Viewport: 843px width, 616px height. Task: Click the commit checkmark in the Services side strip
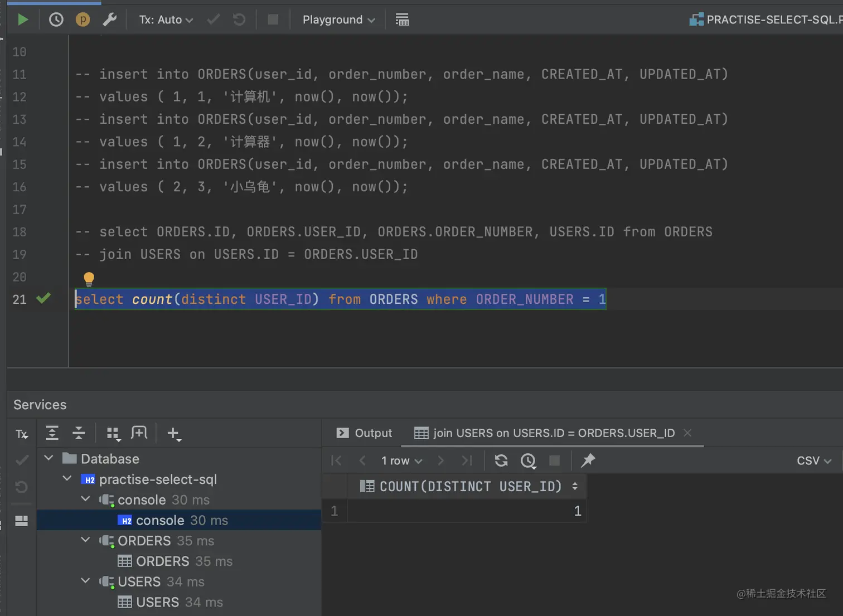point(22,460)
